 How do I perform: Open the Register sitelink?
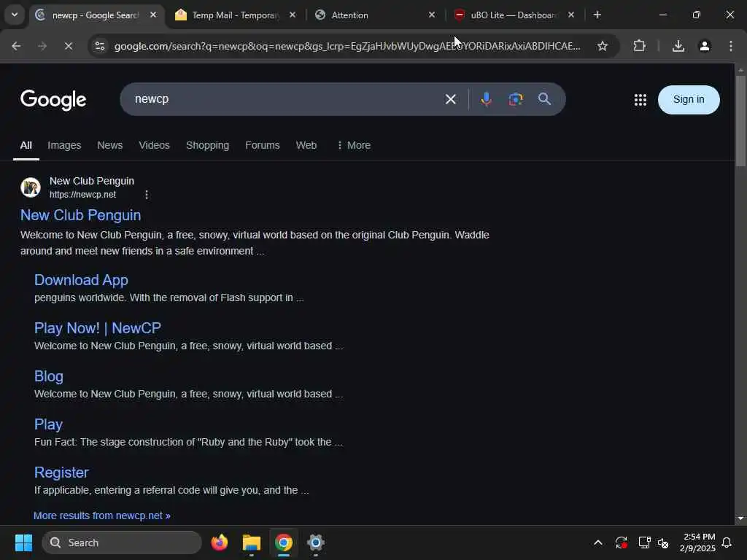point(61,472)
